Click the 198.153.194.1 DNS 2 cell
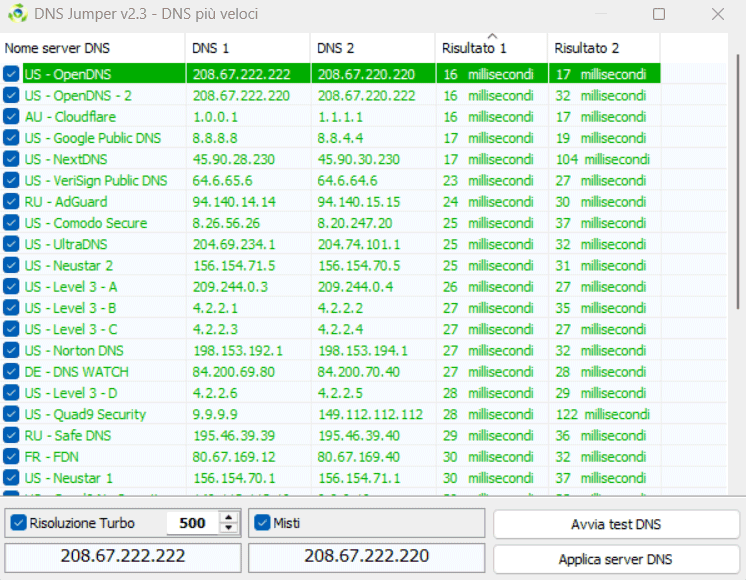The width and height of the screenshot is (746, 580). pos(363,350)
